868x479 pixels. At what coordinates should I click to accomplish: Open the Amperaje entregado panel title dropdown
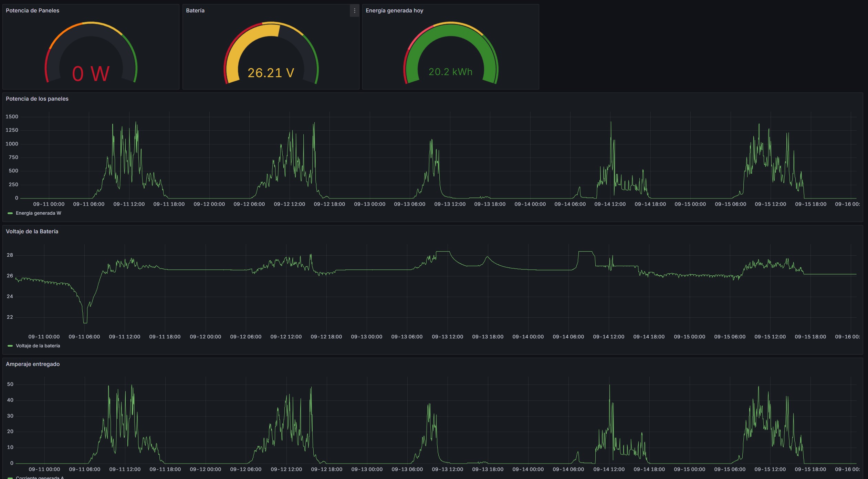click(x=33, y=364)
